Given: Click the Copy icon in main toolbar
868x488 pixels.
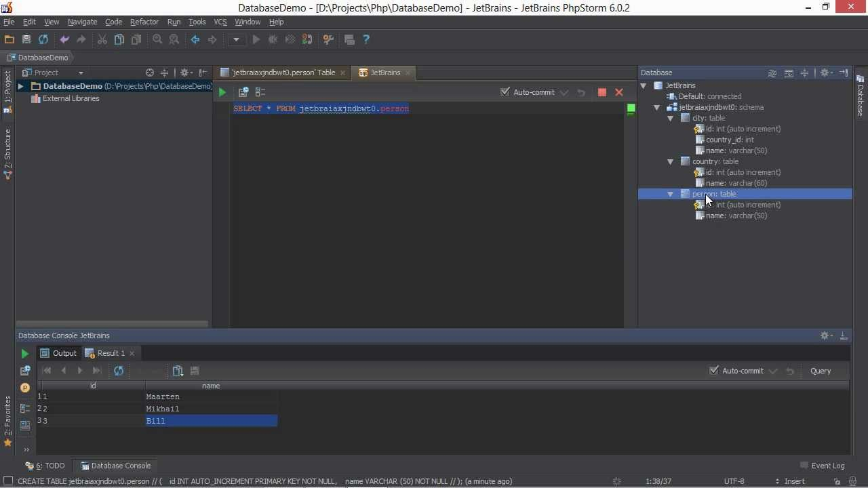Looking at the screenshot, I should pos(119,40).
